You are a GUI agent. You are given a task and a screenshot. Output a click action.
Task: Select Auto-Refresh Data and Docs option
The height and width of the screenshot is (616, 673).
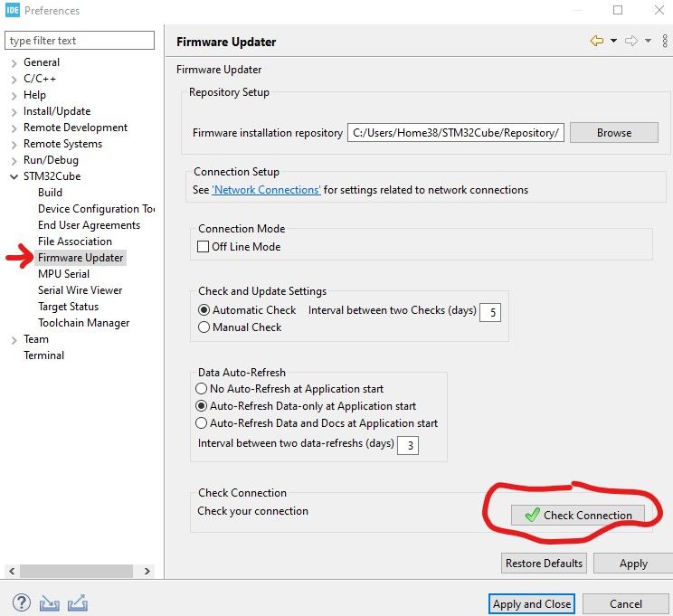tap(201, 422)
